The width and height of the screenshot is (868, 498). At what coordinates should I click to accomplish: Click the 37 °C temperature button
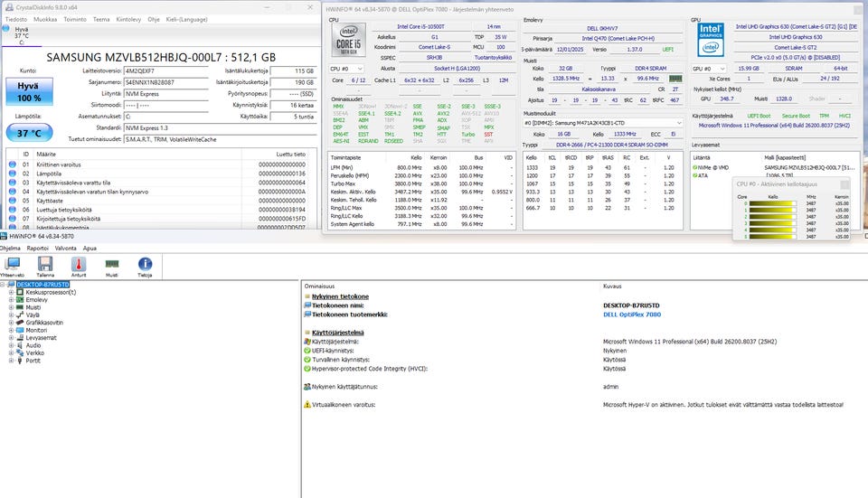point(29,133)
